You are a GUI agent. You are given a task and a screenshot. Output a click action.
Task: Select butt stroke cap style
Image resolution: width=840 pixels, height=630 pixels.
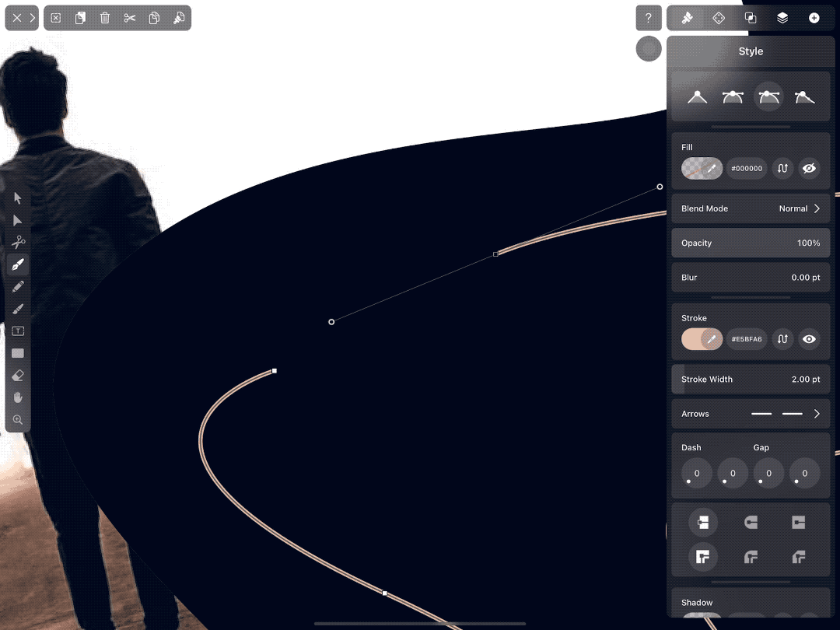703,523
